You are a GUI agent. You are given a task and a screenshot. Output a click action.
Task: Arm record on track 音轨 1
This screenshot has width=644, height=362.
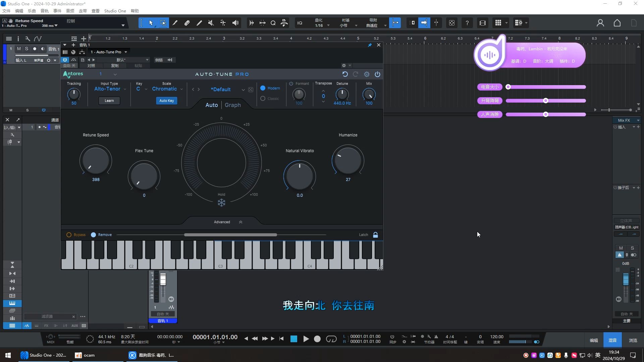tap(35, 49)
